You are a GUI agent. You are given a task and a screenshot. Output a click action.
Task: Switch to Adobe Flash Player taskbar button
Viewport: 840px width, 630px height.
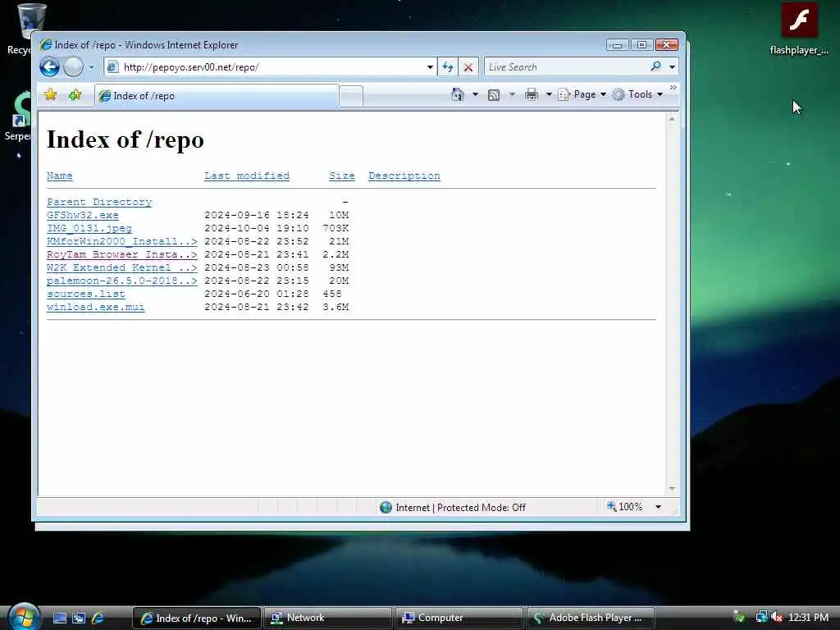591,619
